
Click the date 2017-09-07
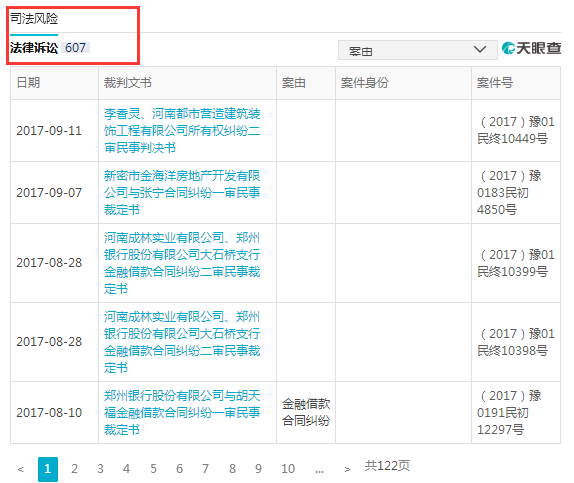tap(49, 193)
